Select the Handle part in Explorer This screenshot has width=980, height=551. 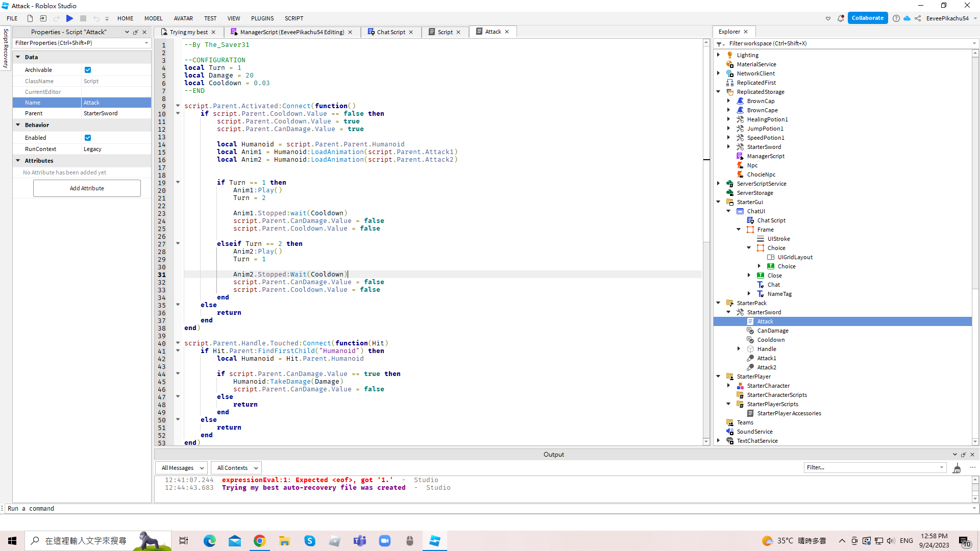click(x=767, y=349)
